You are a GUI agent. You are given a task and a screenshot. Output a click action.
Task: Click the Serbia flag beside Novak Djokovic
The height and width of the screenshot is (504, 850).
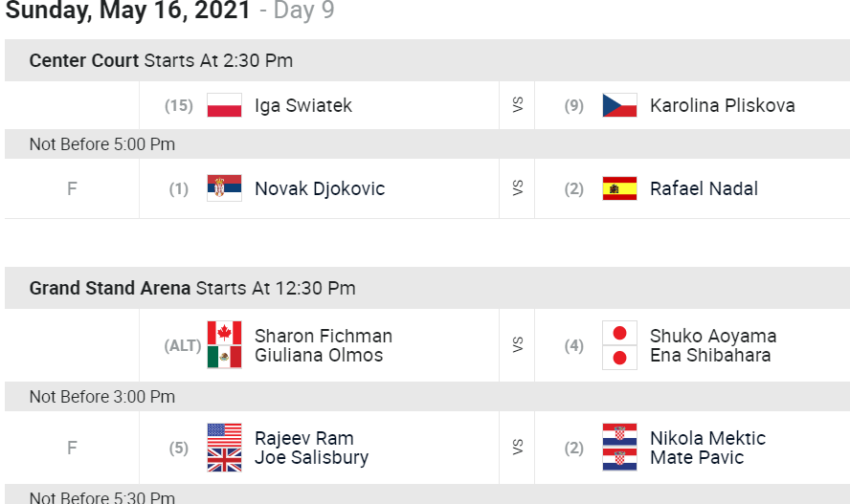[224, 188]
